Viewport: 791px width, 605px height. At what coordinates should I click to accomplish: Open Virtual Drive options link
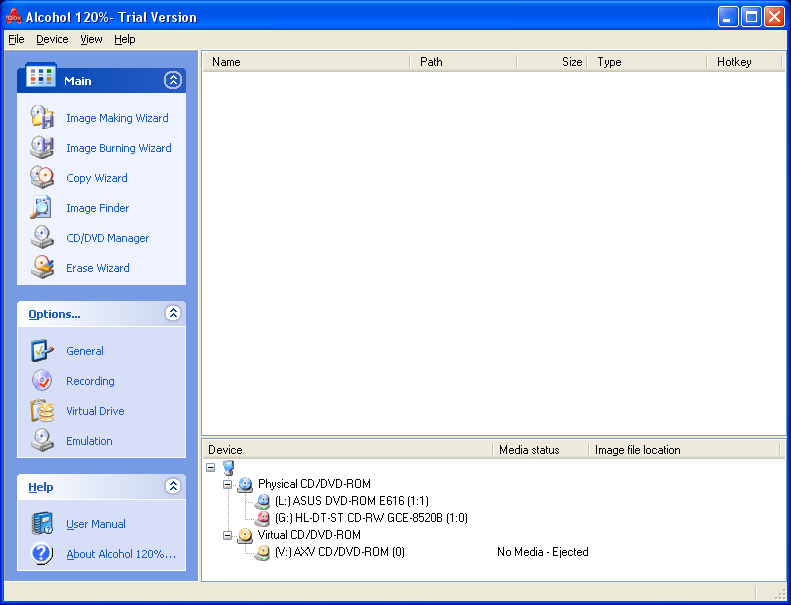pyautogui.click(x=95, y=411)
